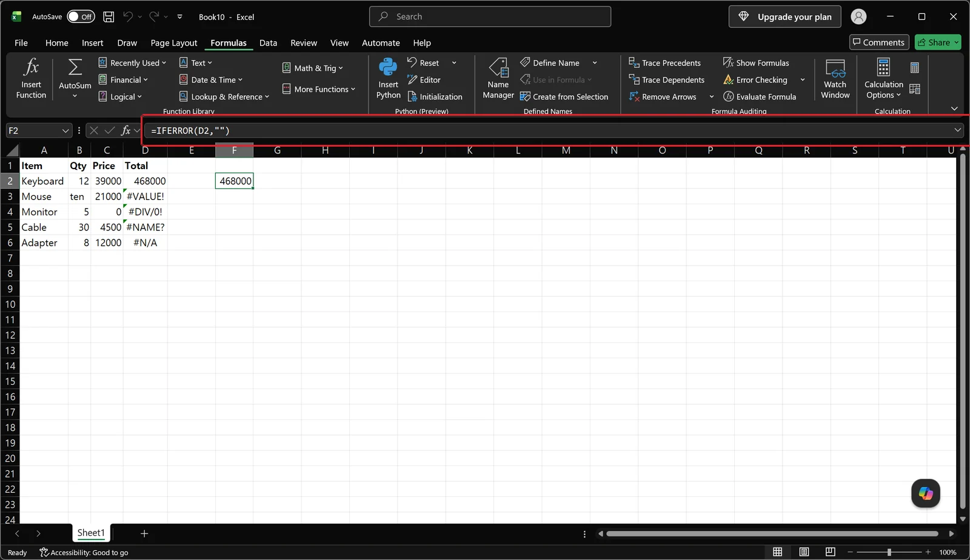Toggle Show Formulas
The image size is (970, 560).
[756, 62]
